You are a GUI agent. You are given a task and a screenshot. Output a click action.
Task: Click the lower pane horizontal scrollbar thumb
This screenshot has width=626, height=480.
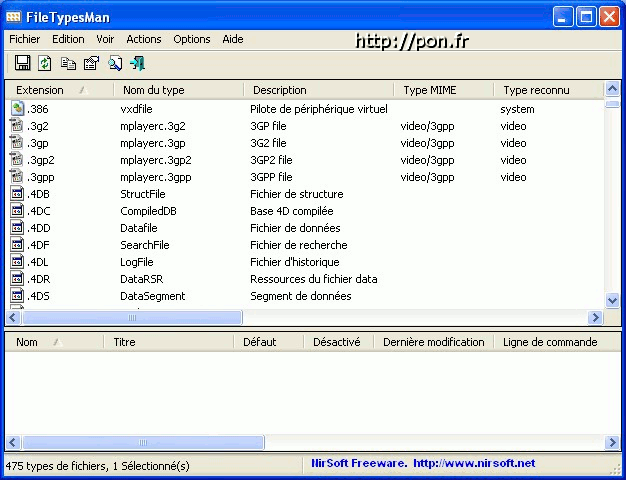coord(143,442)
